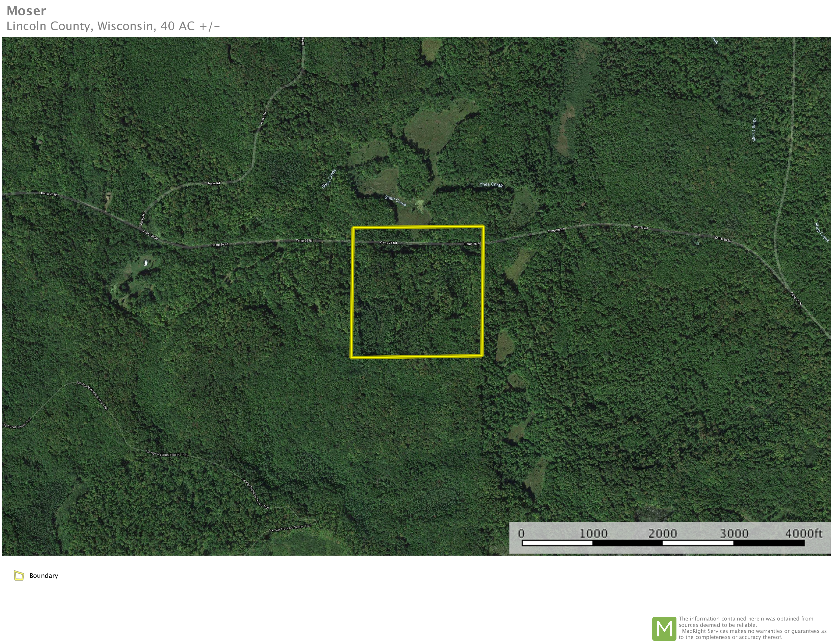
Task: Click the horizontal Rocky Rd road label
Action: pyautogui.click(x=214, y=184)
